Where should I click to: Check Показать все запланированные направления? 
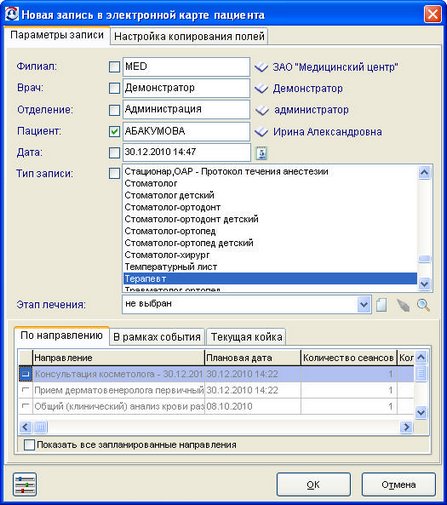tap(29, 445)
